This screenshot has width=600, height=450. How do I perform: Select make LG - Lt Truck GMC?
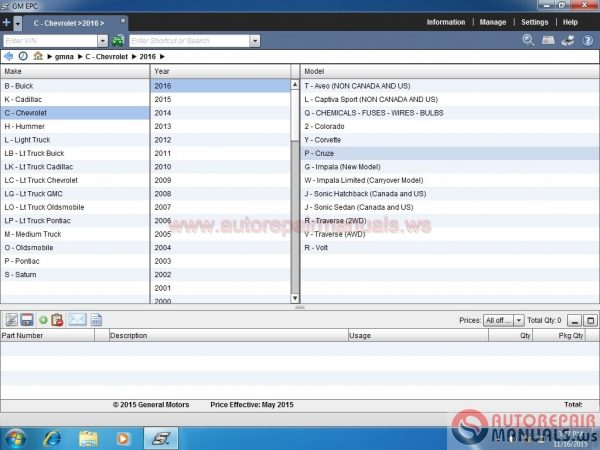pyautogui.click(x=75, y=194)
